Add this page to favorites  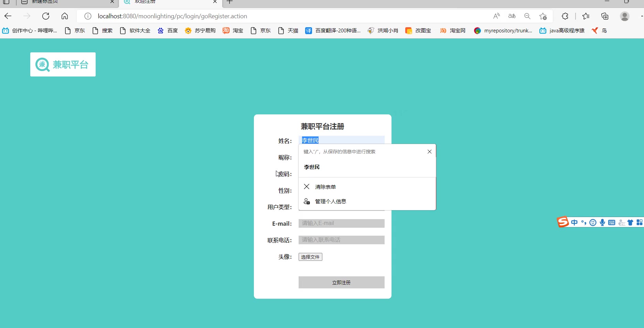click(x=543, y=16)
